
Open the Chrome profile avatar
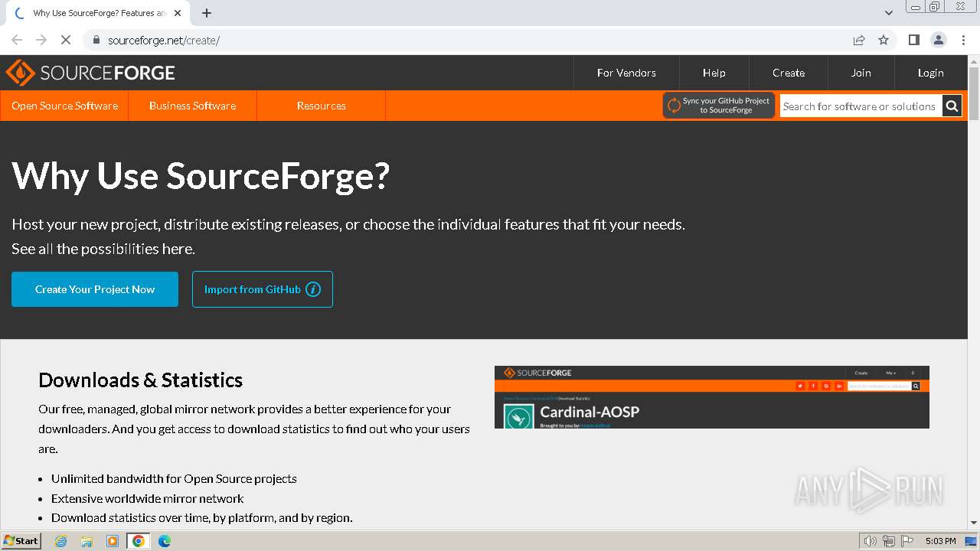click(938, 40)
